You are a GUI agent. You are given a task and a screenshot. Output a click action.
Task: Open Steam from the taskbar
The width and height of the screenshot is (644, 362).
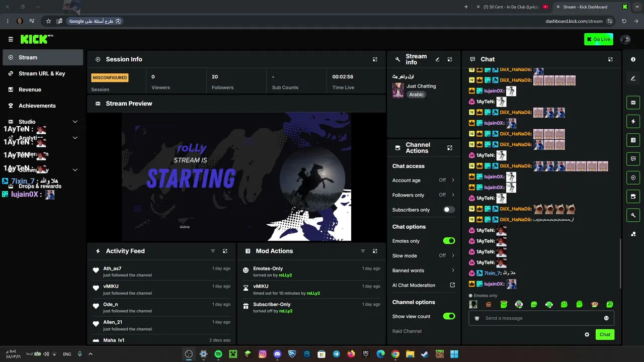425,354
